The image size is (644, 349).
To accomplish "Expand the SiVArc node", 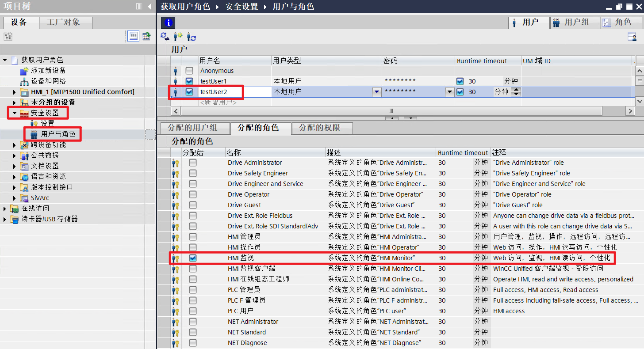I will pos(15,197).
